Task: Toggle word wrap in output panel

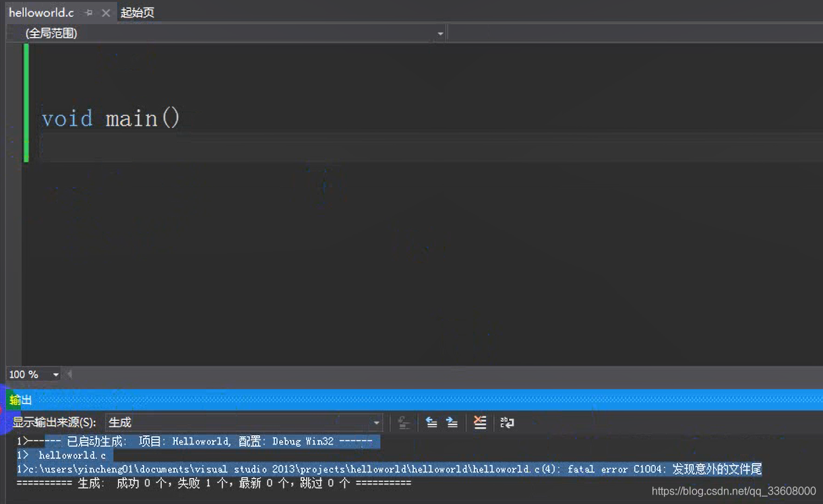Action: tap(507, 422)
